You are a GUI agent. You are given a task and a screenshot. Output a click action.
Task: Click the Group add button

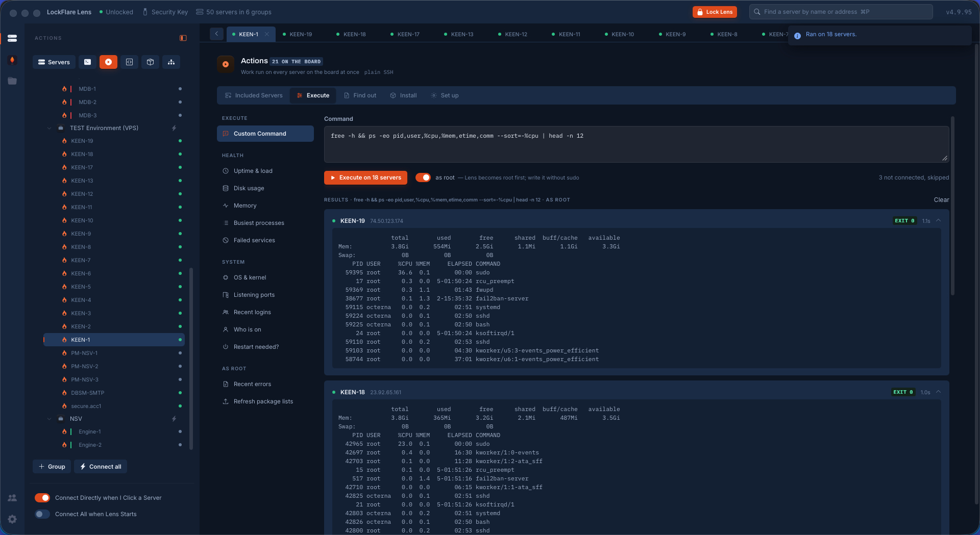(x=52, y=467)
